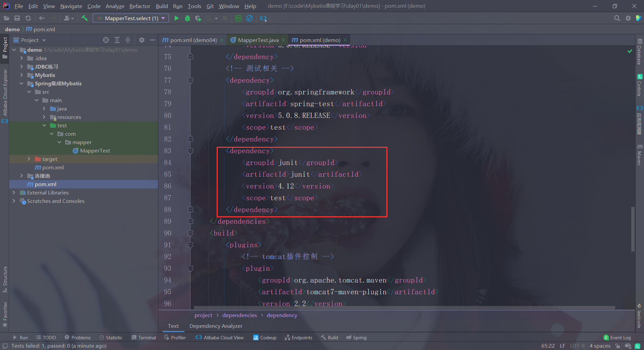Expand the target folder
Image resolution: width=644 pixels, height=350 pixels.
point(29,159)
